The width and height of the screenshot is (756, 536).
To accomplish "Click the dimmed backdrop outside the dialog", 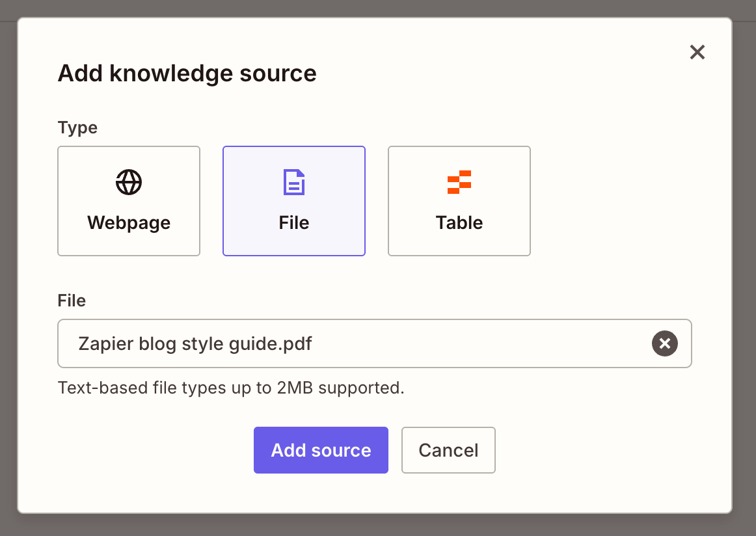I will (744, 260).
